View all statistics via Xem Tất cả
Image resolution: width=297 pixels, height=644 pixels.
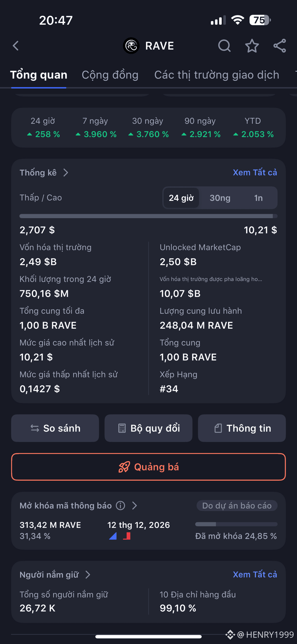pyautogui.click(x=255, y=173)
